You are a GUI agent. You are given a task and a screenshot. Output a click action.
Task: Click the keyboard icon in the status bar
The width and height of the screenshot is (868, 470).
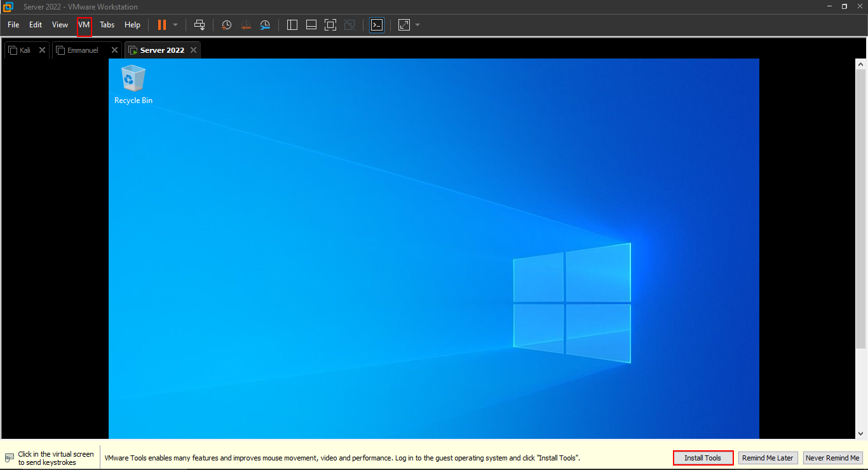click(x=10, y=458)
